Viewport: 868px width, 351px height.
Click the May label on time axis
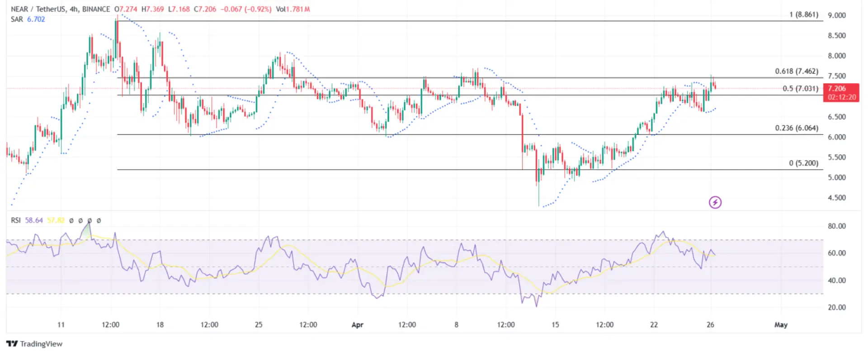[x=781, y=325]
